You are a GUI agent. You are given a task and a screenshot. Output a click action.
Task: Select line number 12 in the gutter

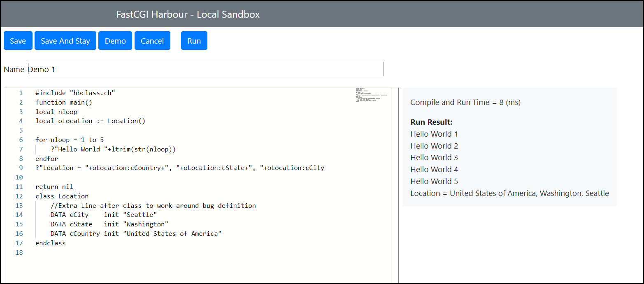click(x=19, y=196)
